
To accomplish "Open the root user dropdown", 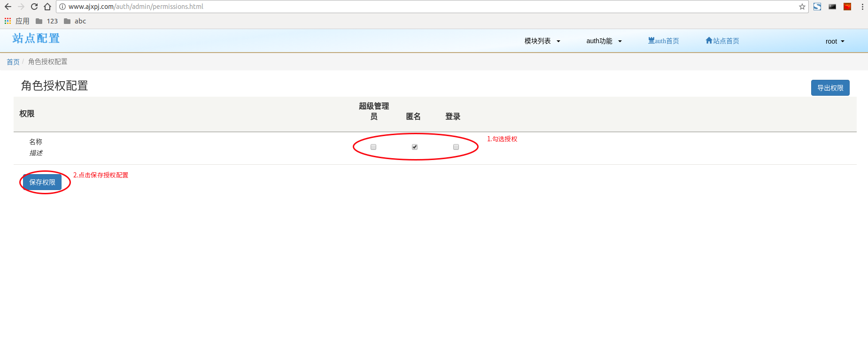I will point(835,41).
